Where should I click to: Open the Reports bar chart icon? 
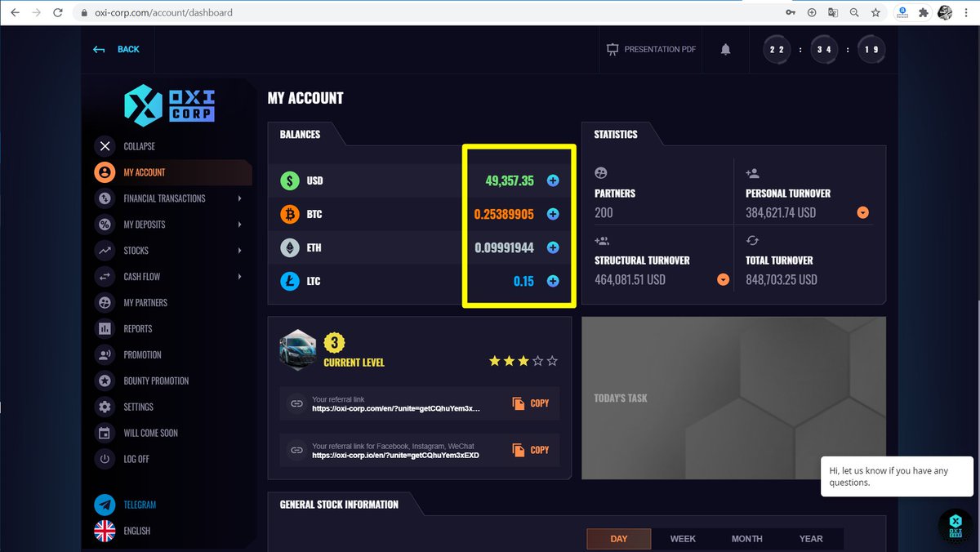(x=105, y=329)
